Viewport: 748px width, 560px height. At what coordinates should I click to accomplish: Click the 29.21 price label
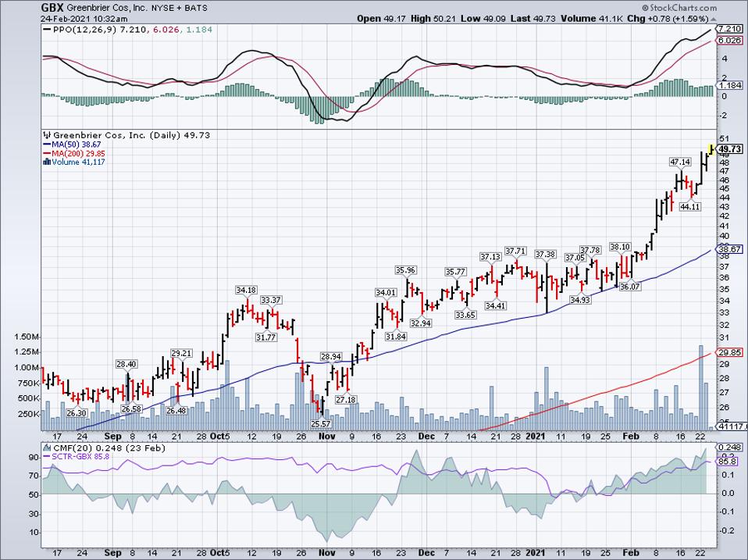pyautogui.click(x=181, y=354)
